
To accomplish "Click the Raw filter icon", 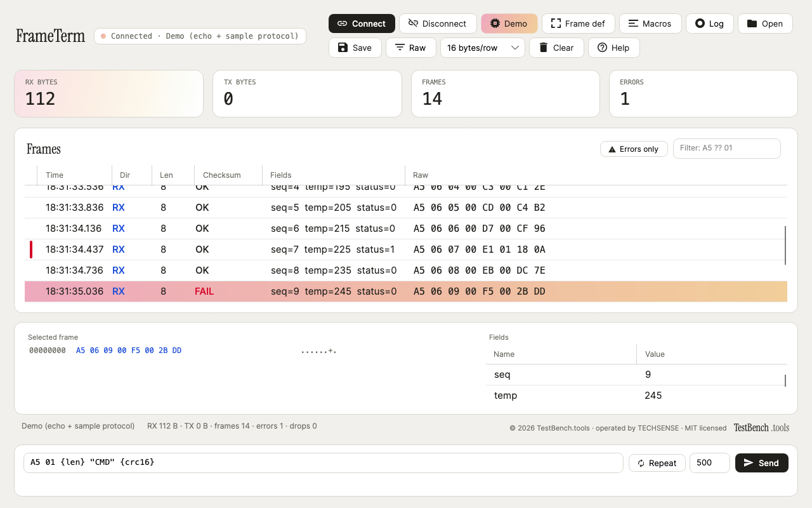I will coord(400,48).
